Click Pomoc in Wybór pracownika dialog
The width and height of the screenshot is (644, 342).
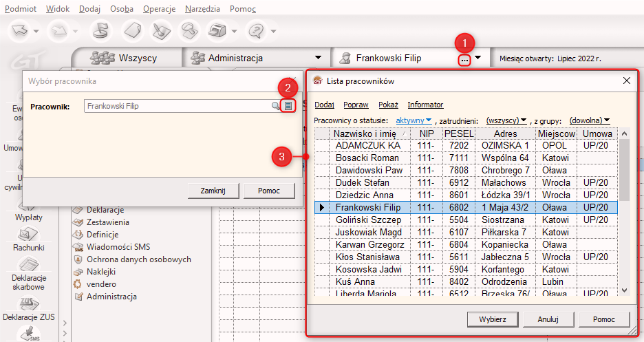point(269,191)
